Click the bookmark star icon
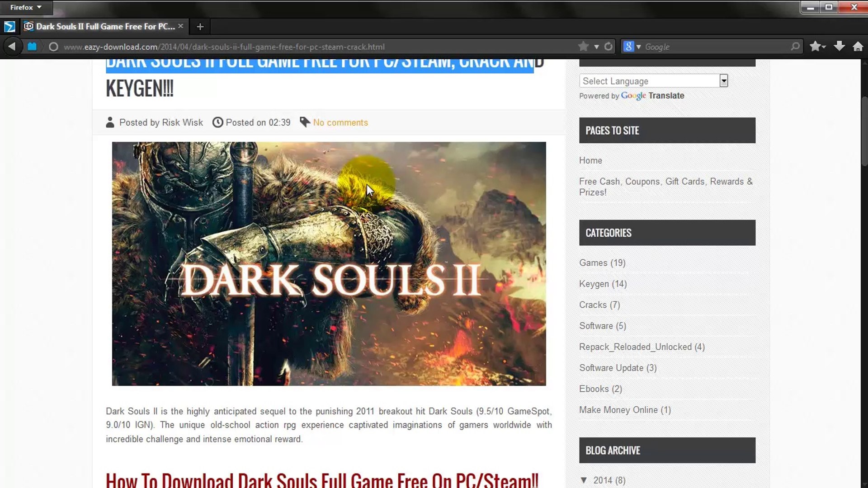The image size is (868, 488). (x=582, y=47)
